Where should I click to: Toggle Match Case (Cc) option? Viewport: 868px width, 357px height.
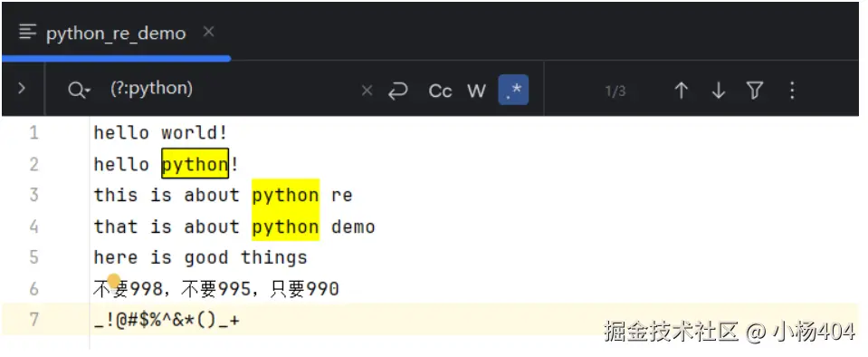click(440, 91)
